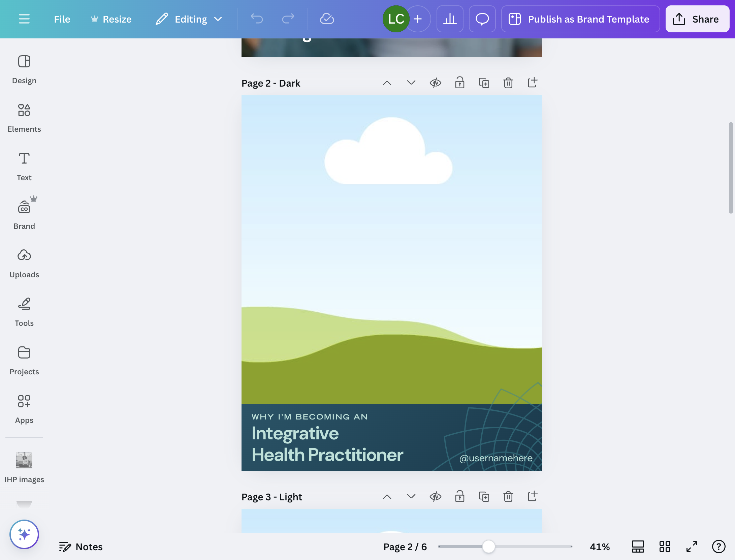Open the LC account avatar
735x560 pixels.
pos(396,19)
